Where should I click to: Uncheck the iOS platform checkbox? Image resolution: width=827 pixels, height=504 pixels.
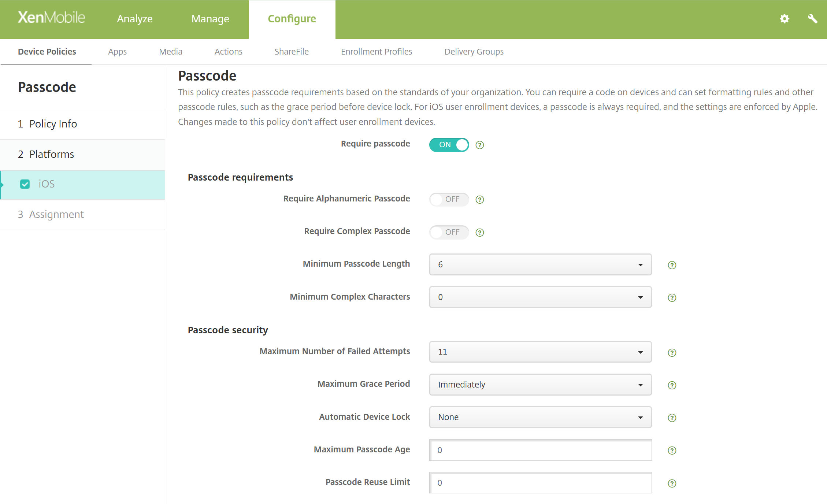[25, 184]
